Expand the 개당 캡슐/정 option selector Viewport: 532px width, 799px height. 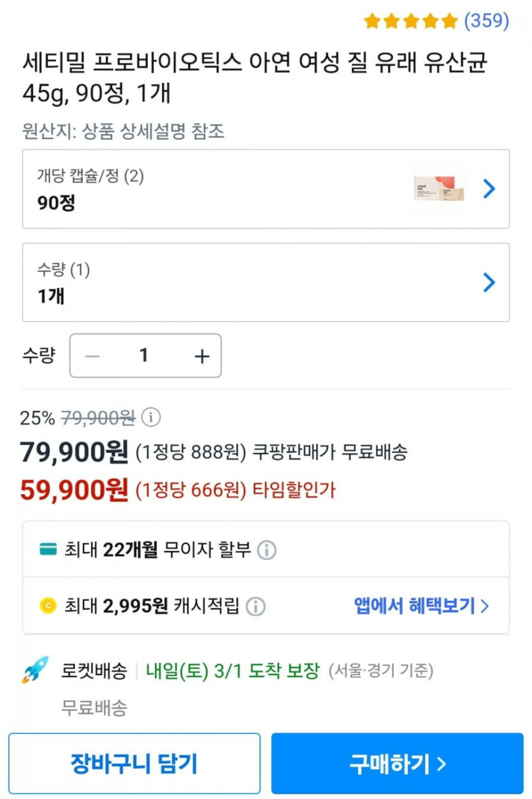(266, 189)
